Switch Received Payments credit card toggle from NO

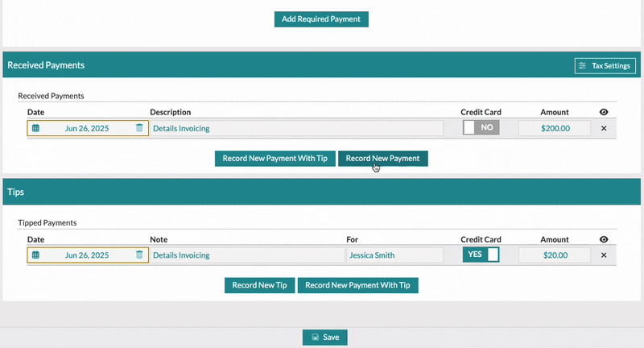(x=481, y=128)
